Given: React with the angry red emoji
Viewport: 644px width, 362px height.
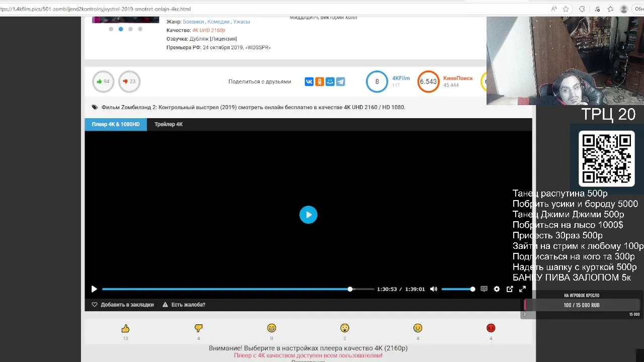Looking at the screenshot, I should pyautogui.click(x=491, y=328).
